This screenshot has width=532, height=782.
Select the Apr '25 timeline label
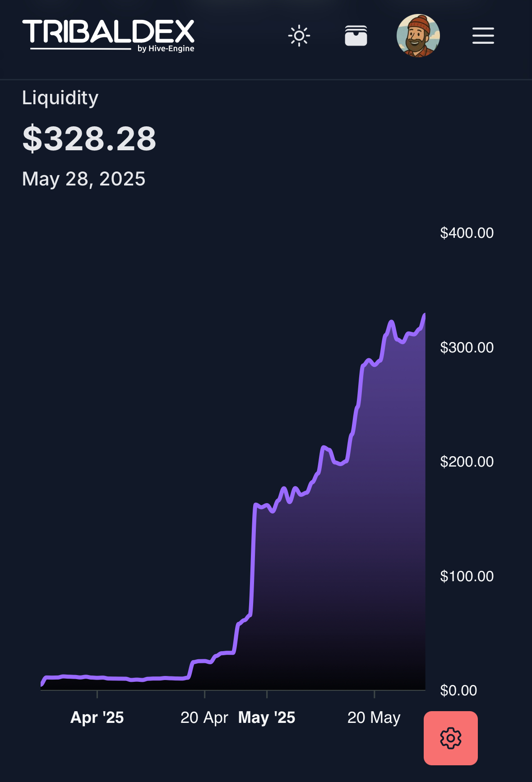(97, 717)
